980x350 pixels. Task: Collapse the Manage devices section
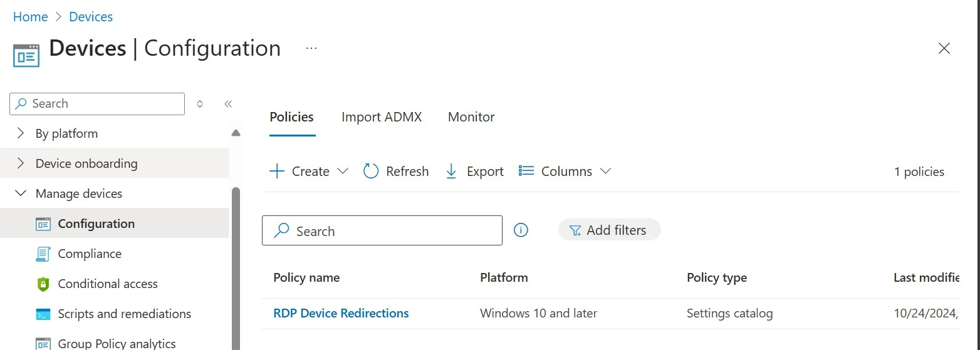tap(21, 193)
